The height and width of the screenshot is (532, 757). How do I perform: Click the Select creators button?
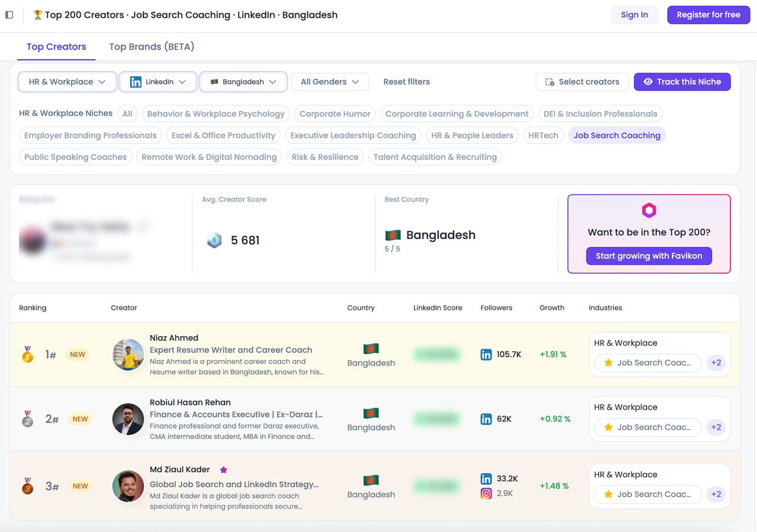(582, 82)
